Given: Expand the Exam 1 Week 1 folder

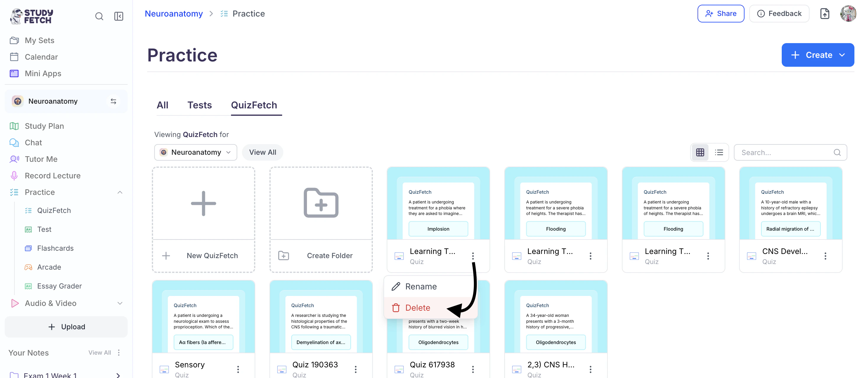Looking at the screenshot, I should point(118,375).
